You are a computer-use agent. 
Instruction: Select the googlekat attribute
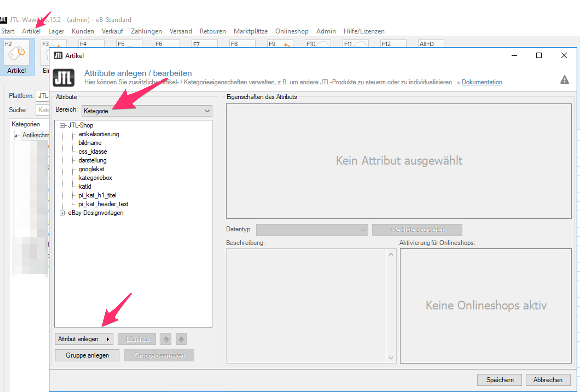[x=91, y=169]
